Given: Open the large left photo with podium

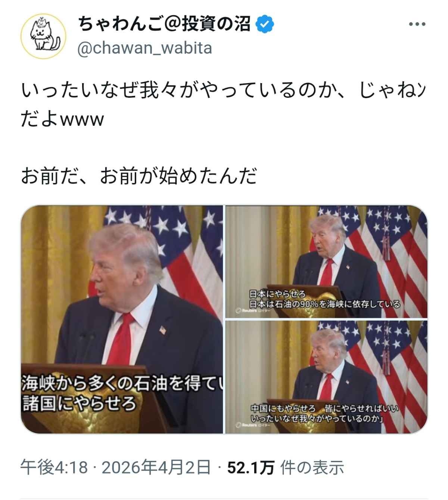Looking at the screenshot, I should point(122,319).
